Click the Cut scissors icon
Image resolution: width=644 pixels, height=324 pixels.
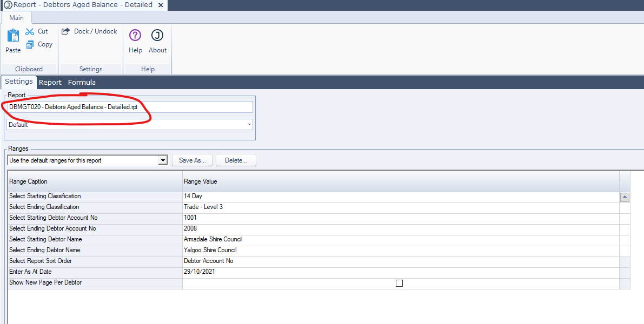(30, 32)
